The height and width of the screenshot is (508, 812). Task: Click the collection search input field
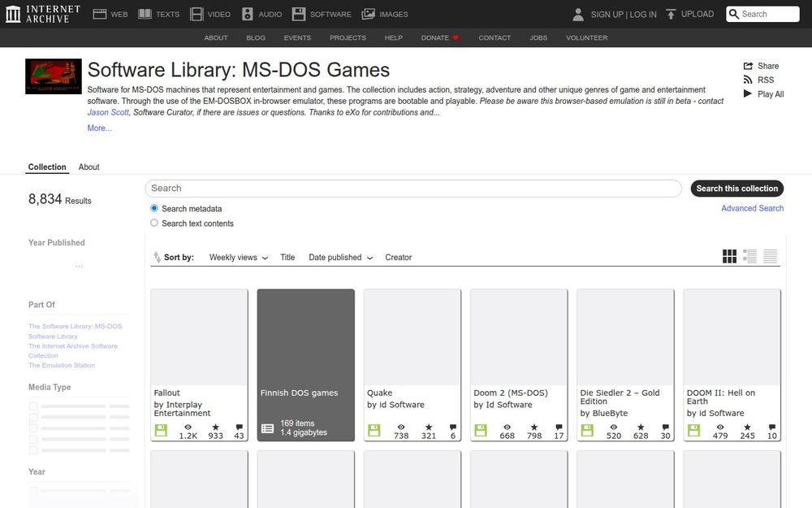tap(413, 189)
